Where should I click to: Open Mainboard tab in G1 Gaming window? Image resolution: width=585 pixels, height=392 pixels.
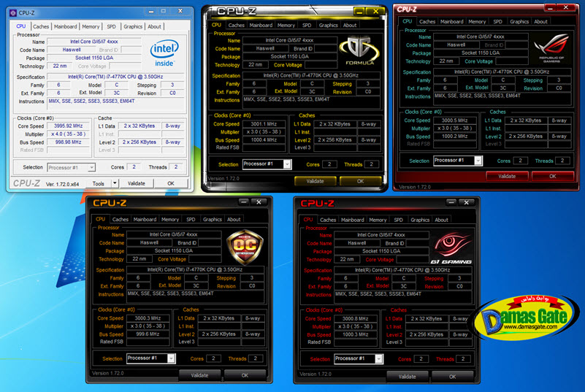click(352, 220)
